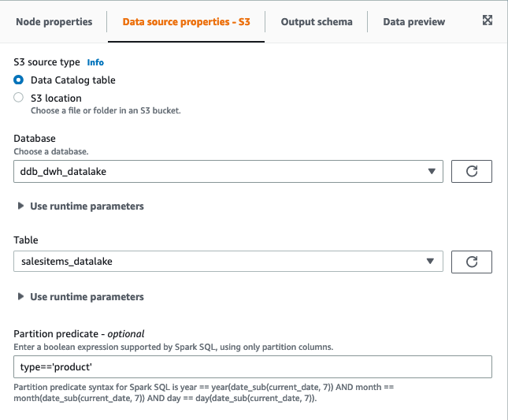Expand Use runtime parameters under Database
The height and width of the screenshot is (420, 508).
87,206
